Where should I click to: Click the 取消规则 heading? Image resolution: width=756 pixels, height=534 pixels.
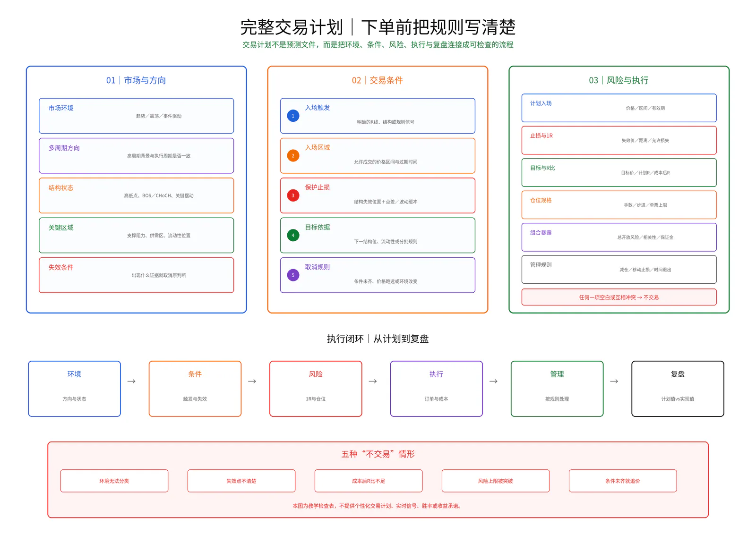tap(318, 267)
